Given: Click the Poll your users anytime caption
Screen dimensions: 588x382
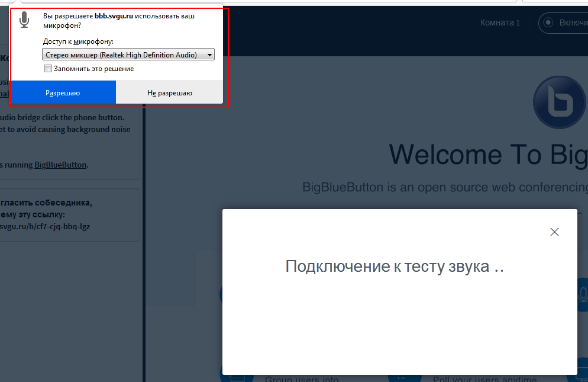Looking at the screenshot, I should (x=484, y=379).
